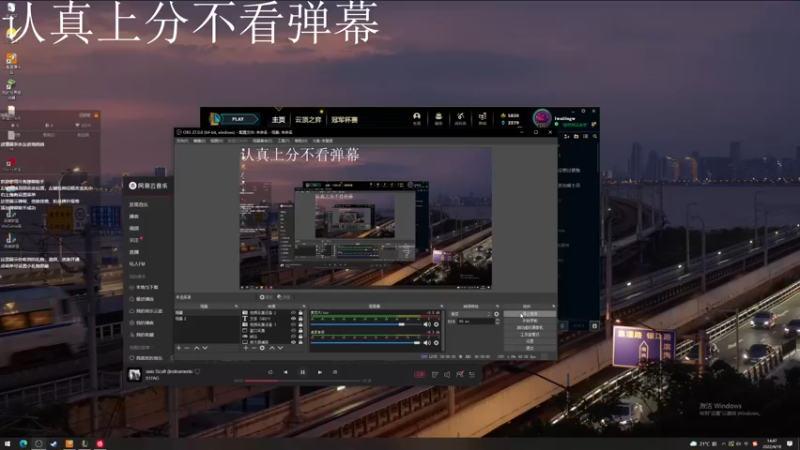This screenshot has width=800, height=450.
Task: Select 主页 tab in League client
Action: coord(278,120)
